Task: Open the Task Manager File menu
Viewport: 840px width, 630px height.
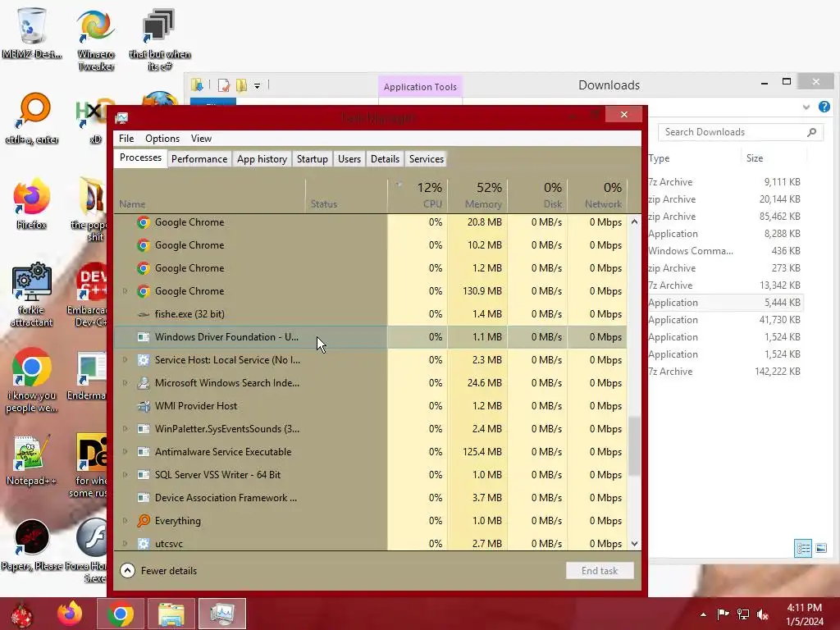Action: [x=126, y=138]
